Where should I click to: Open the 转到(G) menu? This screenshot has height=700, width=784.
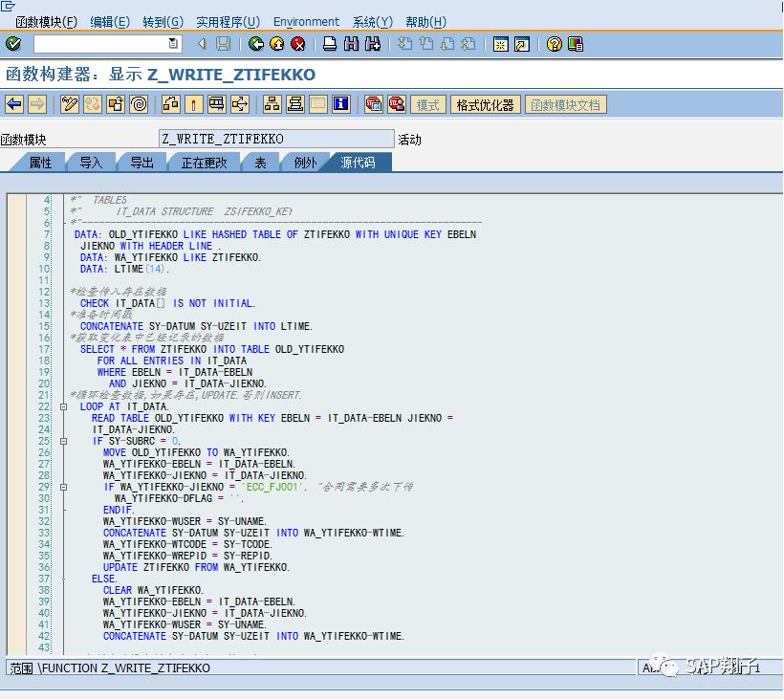pos(163,22)
